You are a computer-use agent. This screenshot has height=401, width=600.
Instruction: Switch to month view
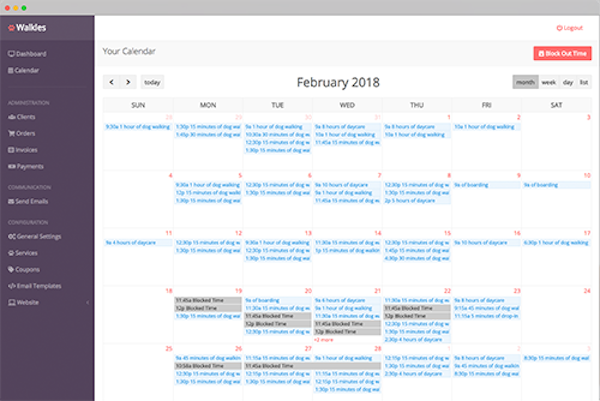pos(525,82)
